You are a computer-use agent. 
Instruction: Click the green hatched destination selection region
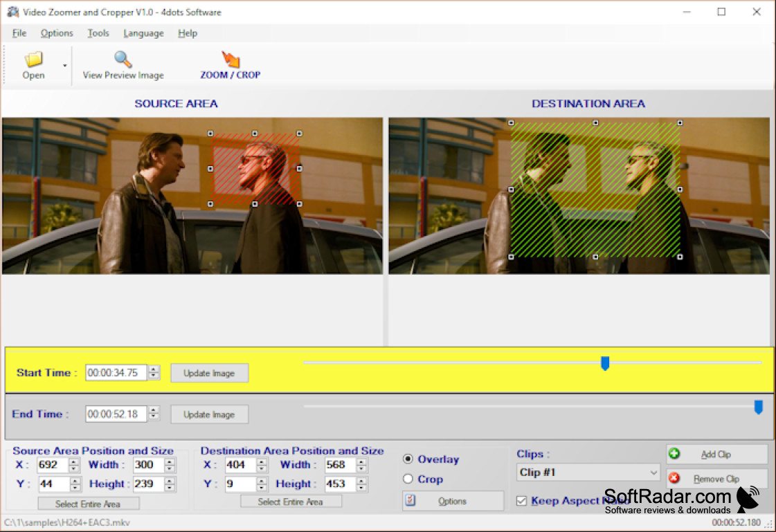(595, 190)
